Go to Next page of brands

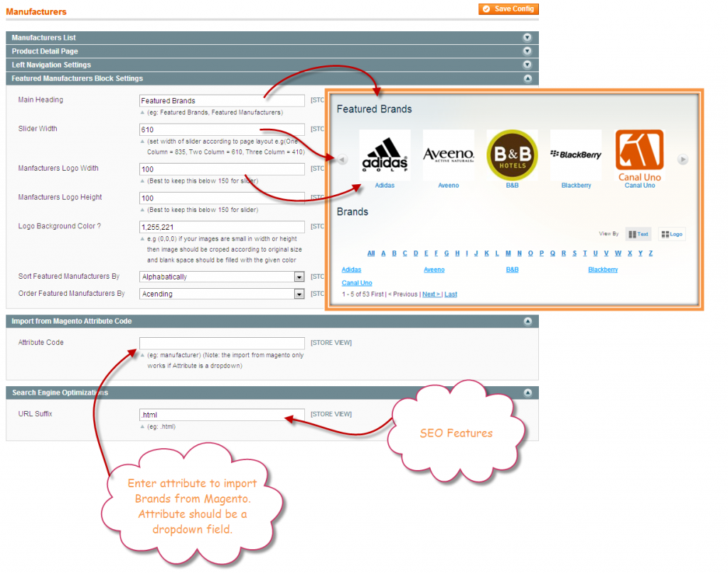[430, 294]
